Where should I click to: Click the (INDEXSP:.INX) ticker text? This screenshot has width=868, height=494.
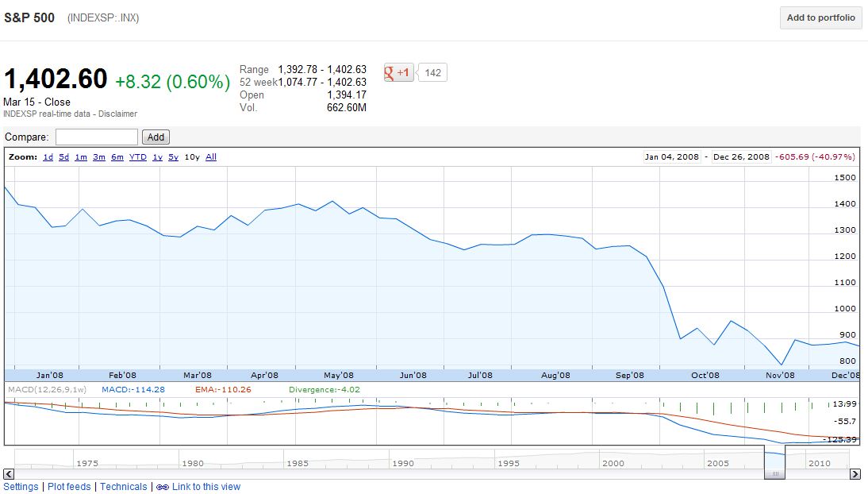pos(103,17)
